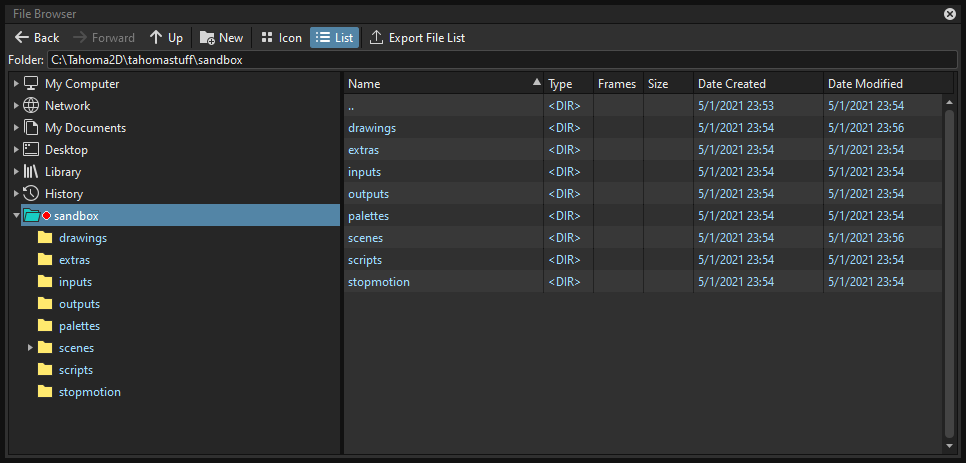Screen dimensions: 966x463
Task: Go back with the Back button
Action: click(x=37, y=38)
